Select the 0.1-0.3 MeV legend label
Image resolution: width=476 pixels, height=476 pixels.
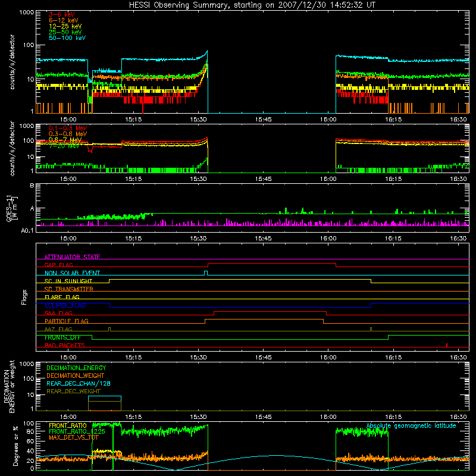coord(68,128)
